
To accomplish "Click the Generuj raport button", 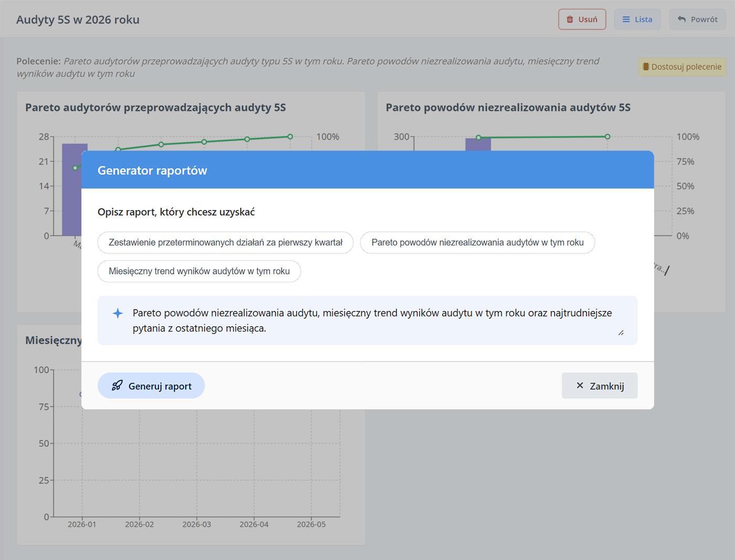I will (151, 386).
